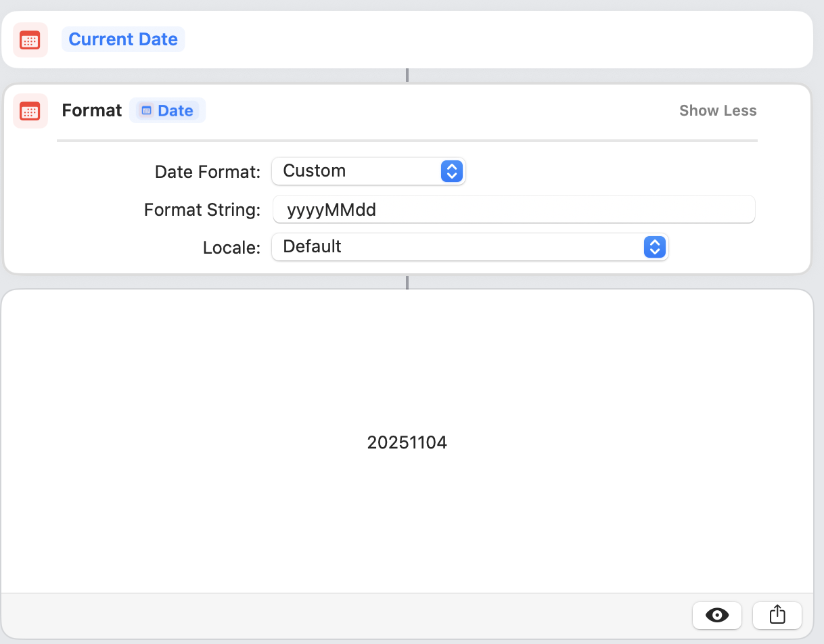This screenshot has width=824, height=644.
Task: Click the bottom bar of the result panel
Action: 338,616
